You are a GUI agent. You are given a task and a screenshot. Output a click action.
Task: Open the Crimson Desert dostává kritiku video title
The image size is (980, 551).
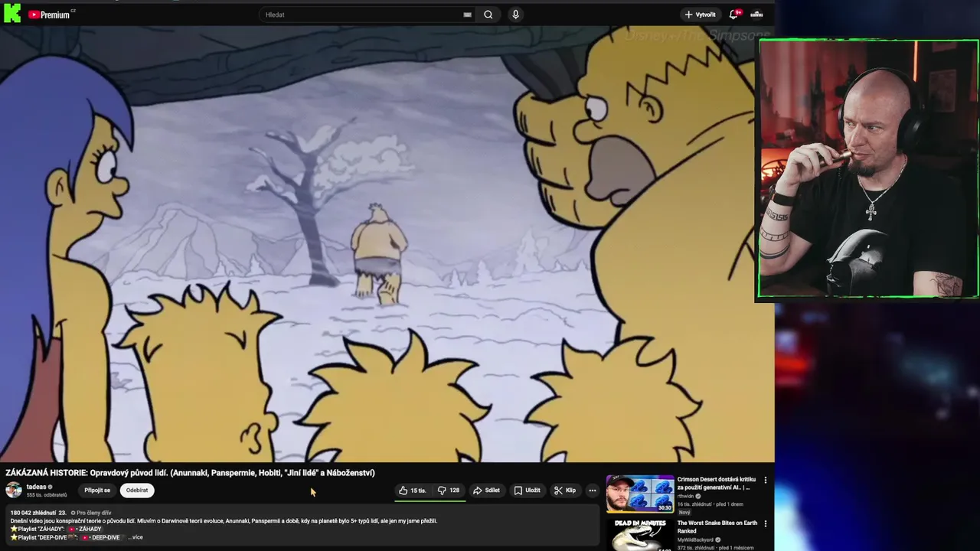(x=717, y=483)
